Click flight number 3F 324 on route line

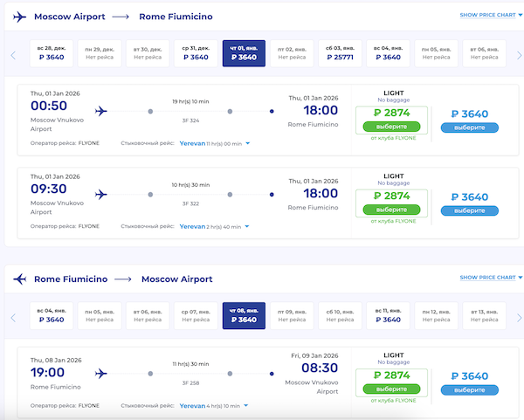[x=188, y=122]
